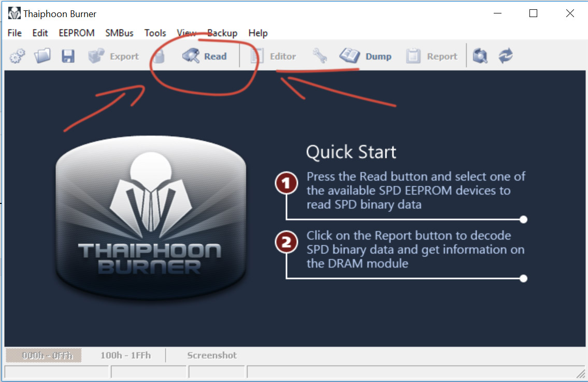Image resolution: width=588 pixels, height=382 pixels.
Task: Click the resize grip in the status bar
Action: click(581, 373)
